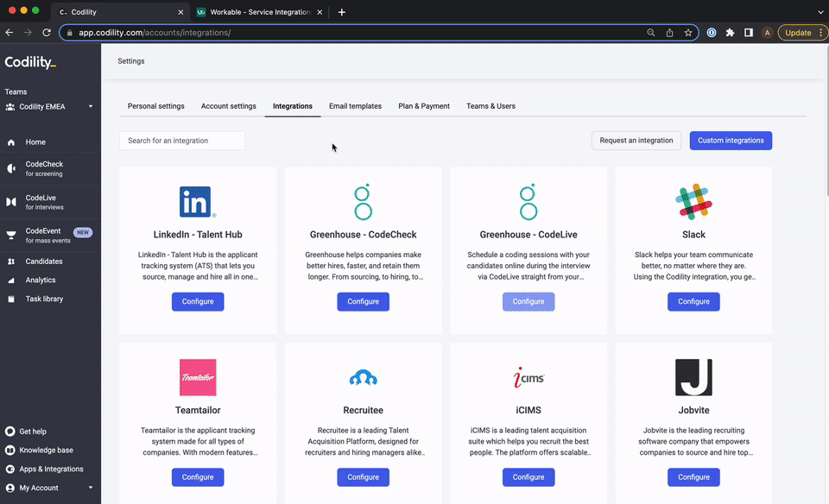
Task: Open the Account settings tab
Action: point(228,106)
